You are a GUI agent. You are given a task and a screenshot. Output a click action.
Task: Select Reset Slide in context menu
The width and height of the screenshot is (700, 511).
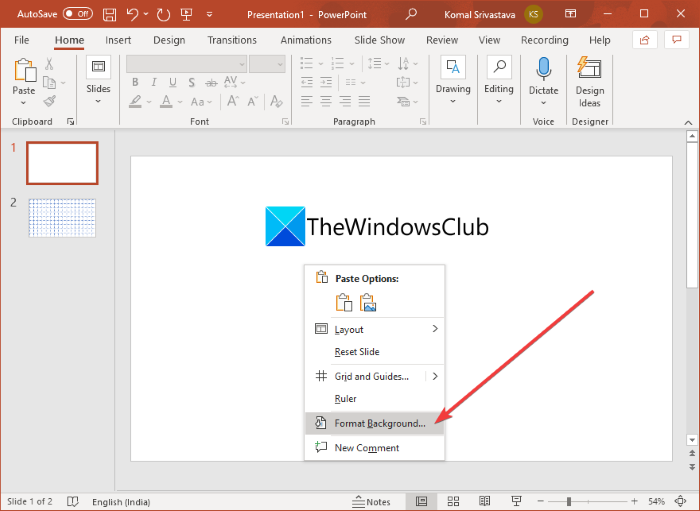(374, 352)
